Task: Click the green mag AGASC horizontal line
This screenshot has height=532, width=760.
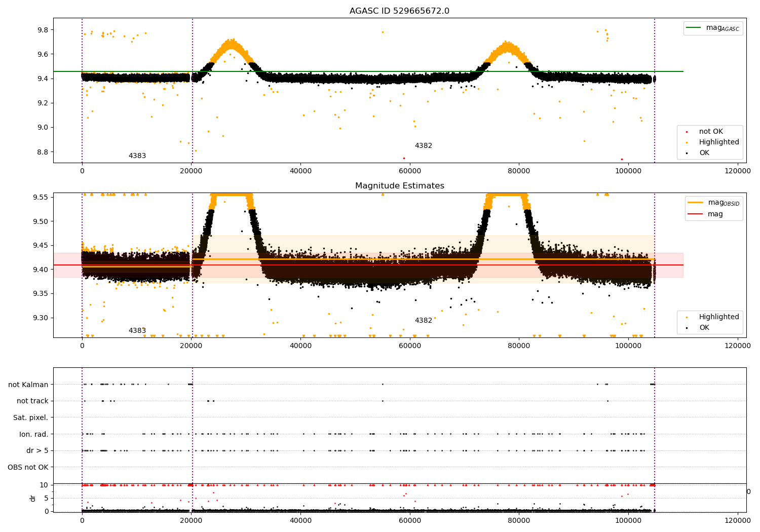Action: [368, 71]
